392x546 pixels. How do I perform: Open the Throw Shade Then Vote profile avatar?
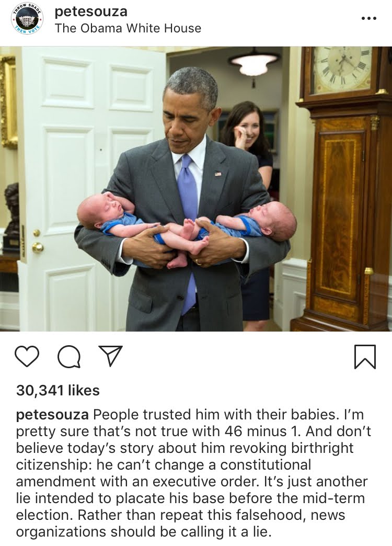[28, 19]
